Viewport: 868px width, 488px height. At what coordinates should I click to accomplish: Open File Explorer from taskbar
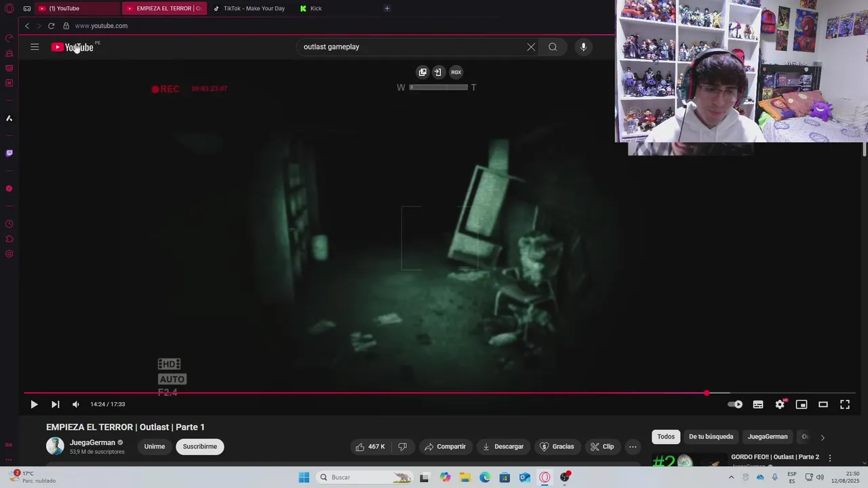(x=465, y=477)
